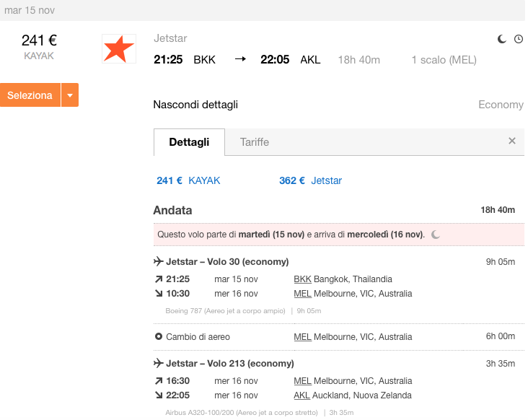Switch to the Tariffe tab
The image size is (528, 420).
254,141
